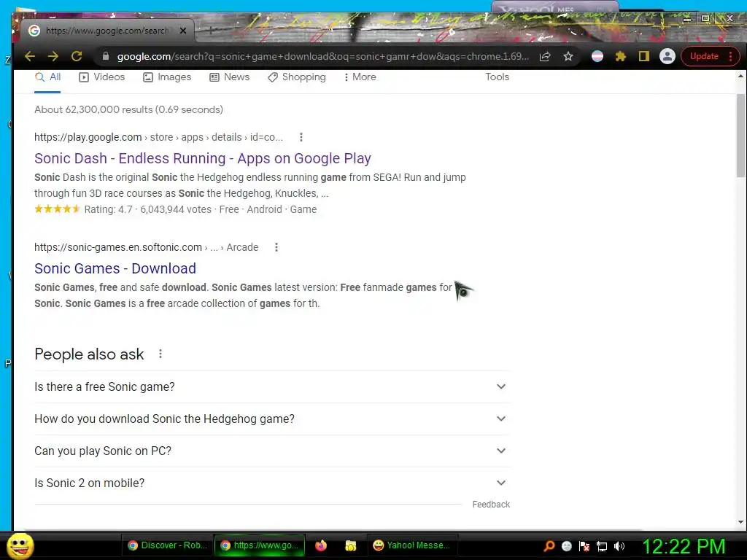Open the file explorer taskbar icon
Image resolution: width=747 pixels, height=560 pixels.
351,545
